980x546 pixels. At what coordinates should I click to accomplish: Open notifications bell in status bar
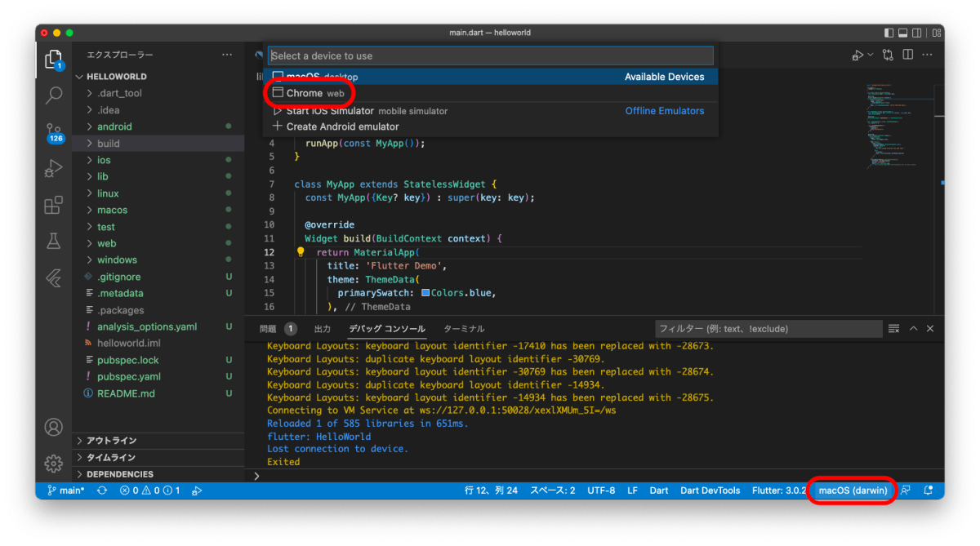(x=929, y=491)
